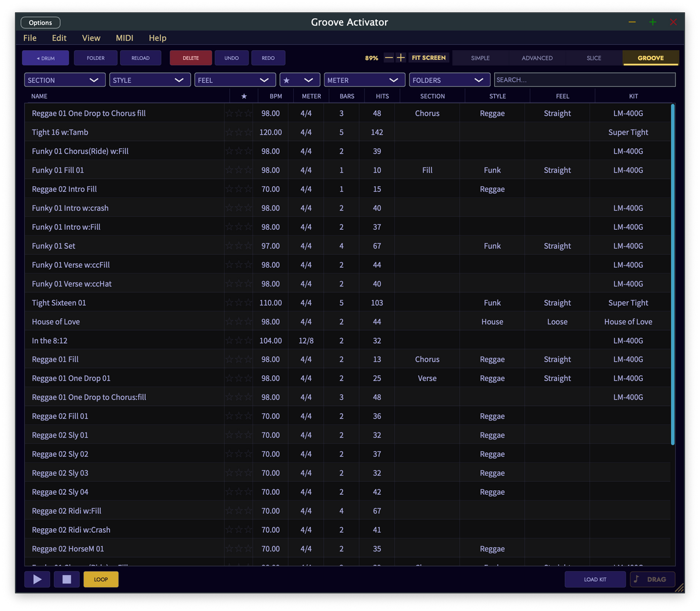Go back to DRUM view
This screenshot has width=700, height=611.
tap(45, 58)
